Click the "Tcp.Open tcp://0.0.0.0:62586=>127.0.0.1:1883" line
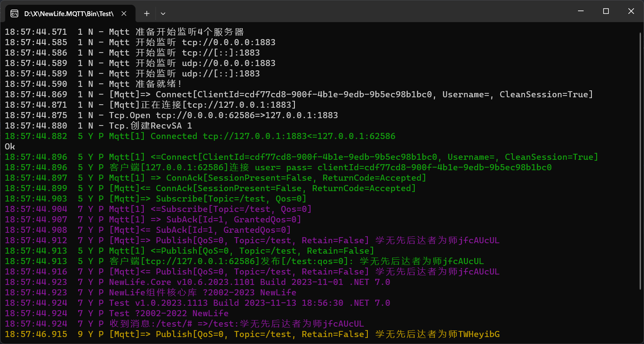Screen dimensions: 644x344 pos(172,115)
